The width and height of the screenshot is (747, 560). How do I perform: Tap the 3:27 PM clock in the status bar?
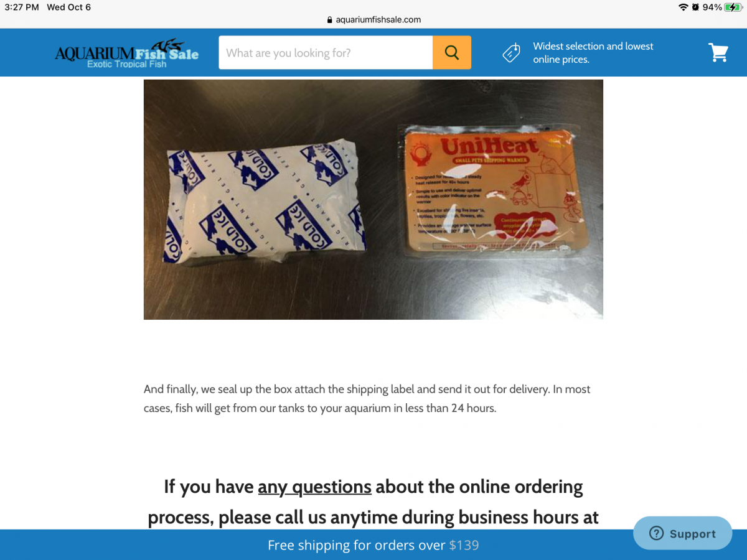click(x=22, y=7)
